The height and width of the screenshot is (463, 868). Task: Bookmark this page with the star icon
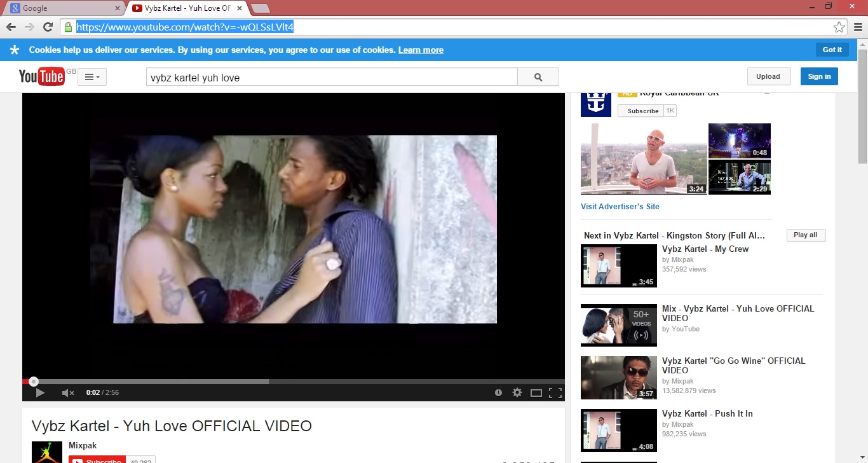tap(839, 27)
